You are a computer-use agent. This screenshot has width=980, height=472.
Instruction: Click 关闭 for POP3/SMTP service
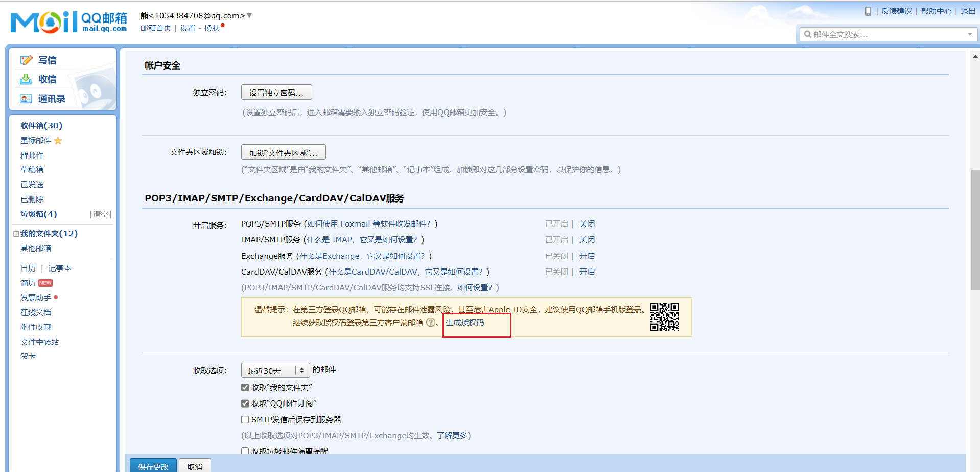587,224
